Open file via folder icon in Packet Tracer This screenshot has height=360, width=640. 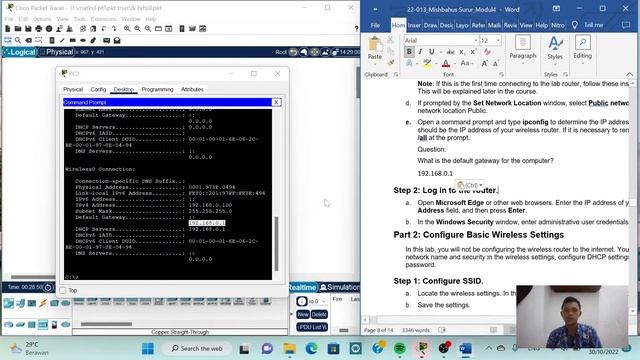click(18, 29)
